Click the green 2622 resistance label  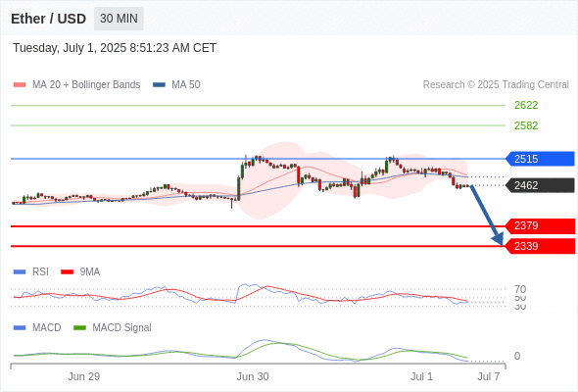pos(526,105)
